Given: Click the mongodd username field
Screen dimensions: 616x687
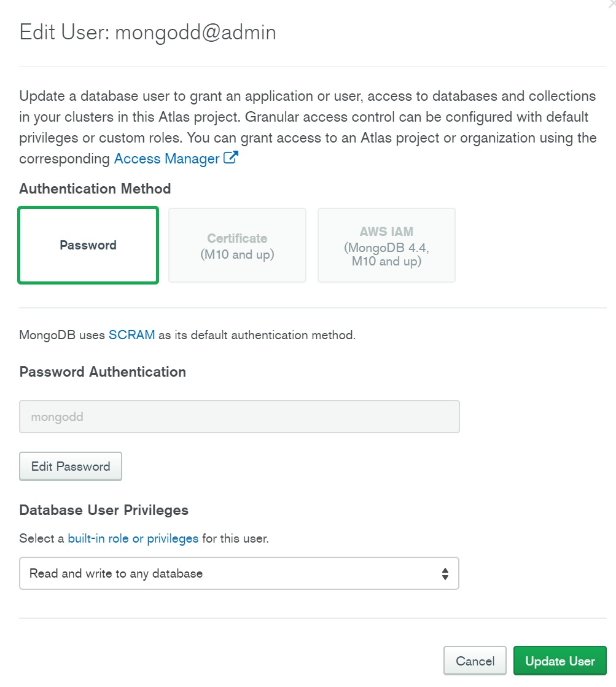Looking at the screenshot, I should [239, 417].
